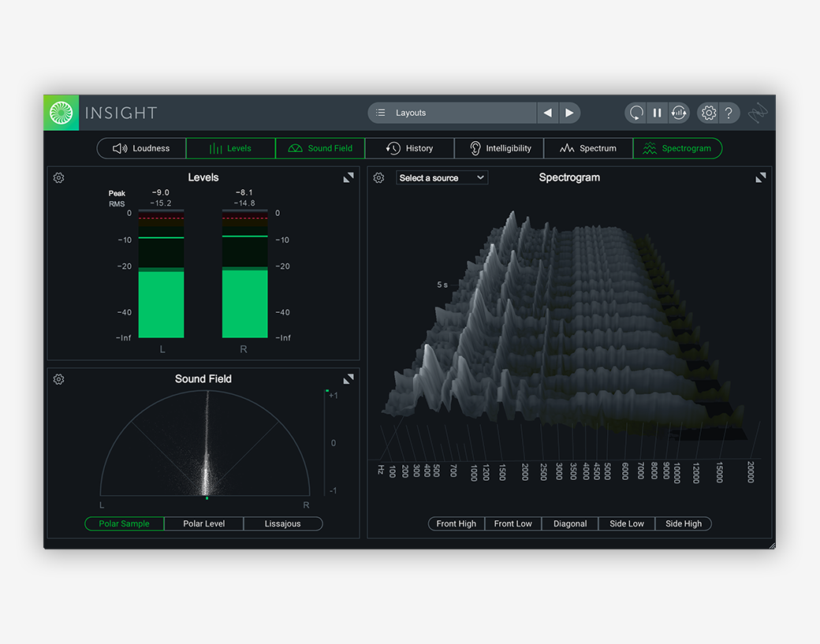This screenshot has height=644, width=820.
Task: Toggle the Loudness module tab
Action: tap(141, 148)
